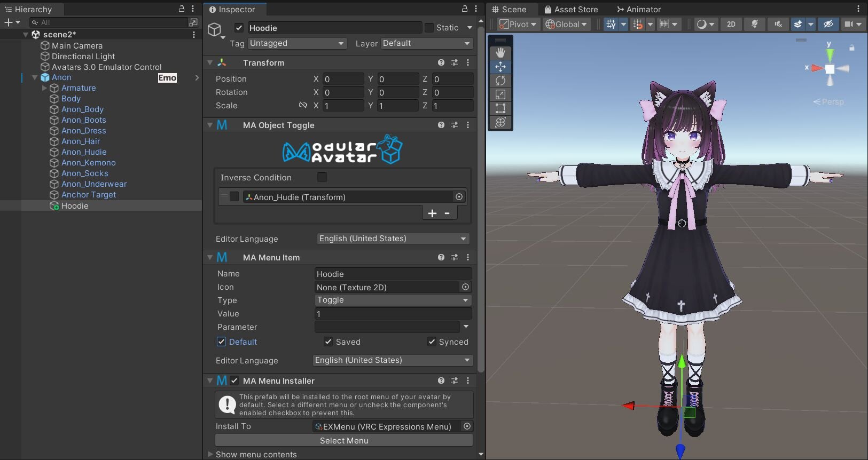Click the GameObject cube icon in Inspector
The image size is (868, 460).
coord(215,29)
